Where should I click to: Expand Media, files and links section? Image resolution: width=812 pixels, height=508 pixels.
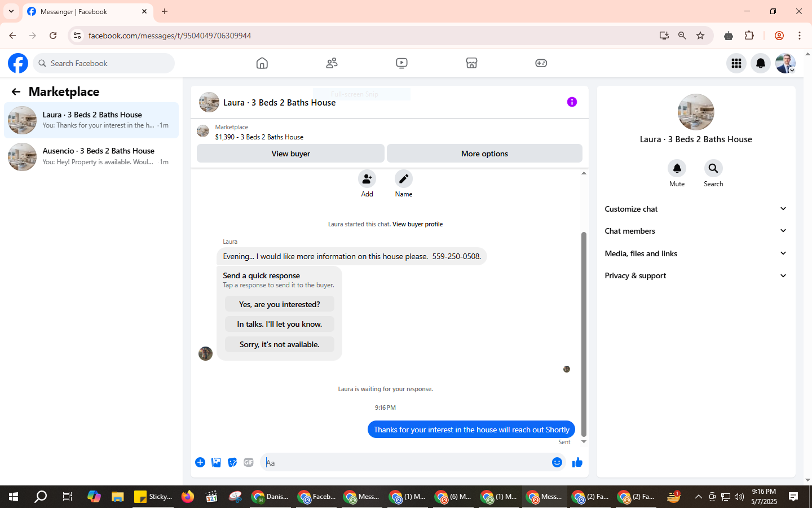[696, 253]
